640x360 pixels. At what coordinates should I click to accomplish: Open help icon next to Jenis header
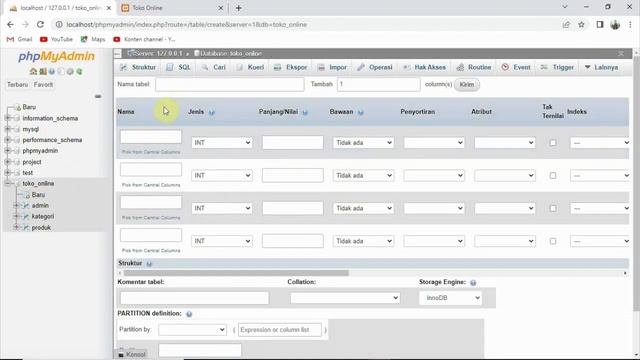[x=211, y=112]
